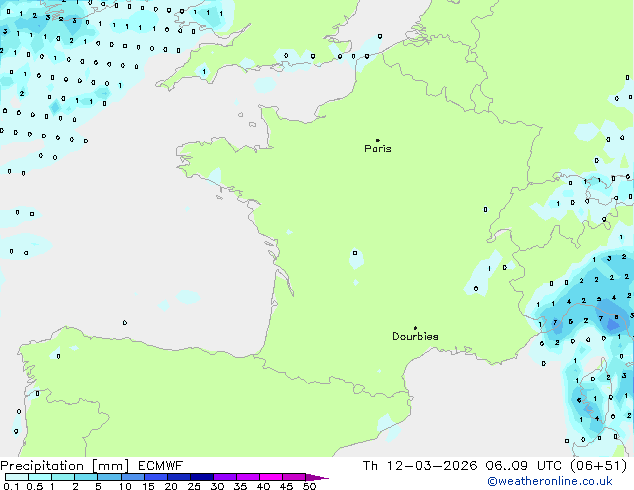Screen dimensions: 634x490
Task: Click the '25' legend value
Action: coord(194,486)
